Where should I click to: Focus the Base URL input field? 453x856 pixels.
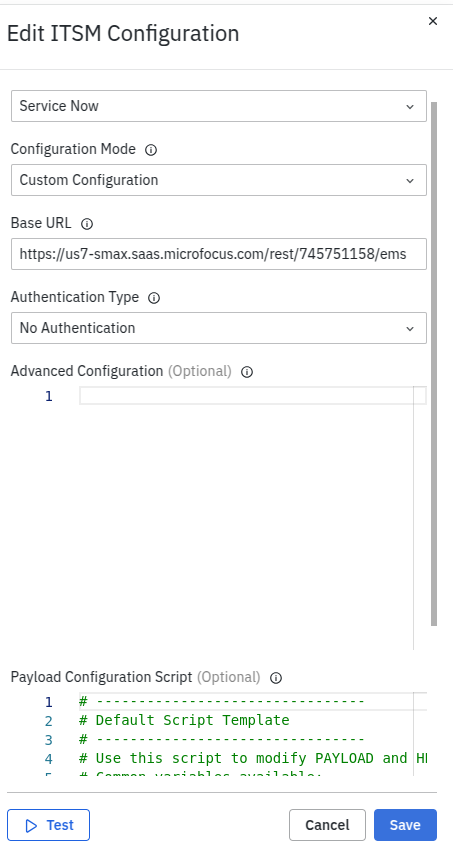tap(219, 254)
